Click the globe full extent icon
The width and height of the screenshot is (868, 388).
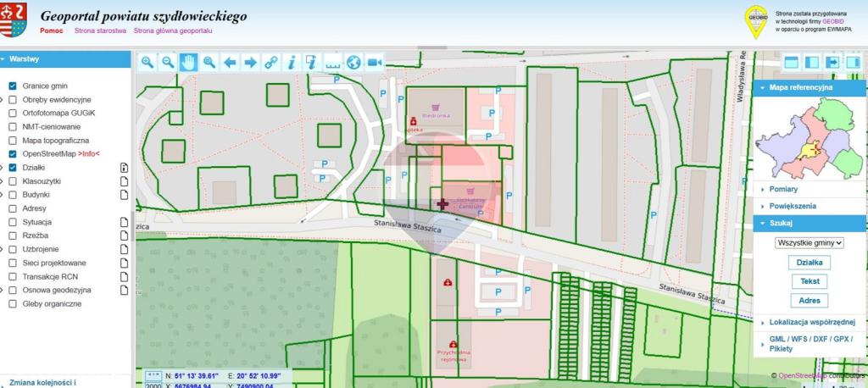click(353, 62)
